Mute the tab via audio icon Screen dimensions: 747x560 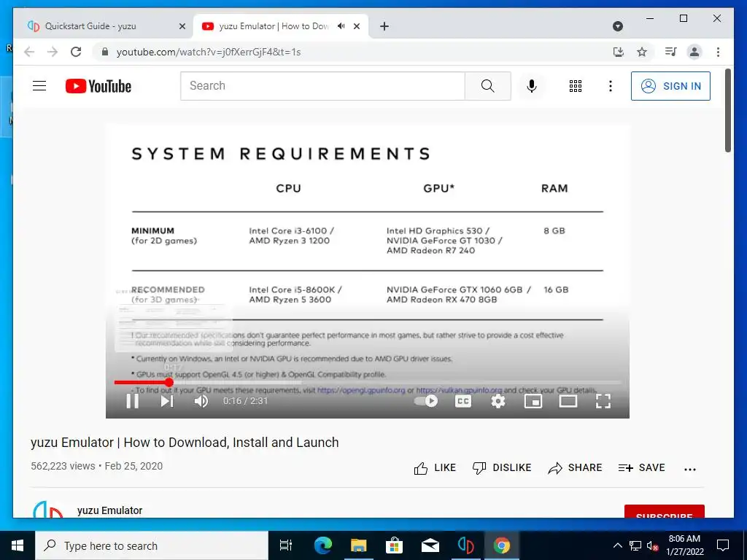pyautogui.click(x=341, y=26)
